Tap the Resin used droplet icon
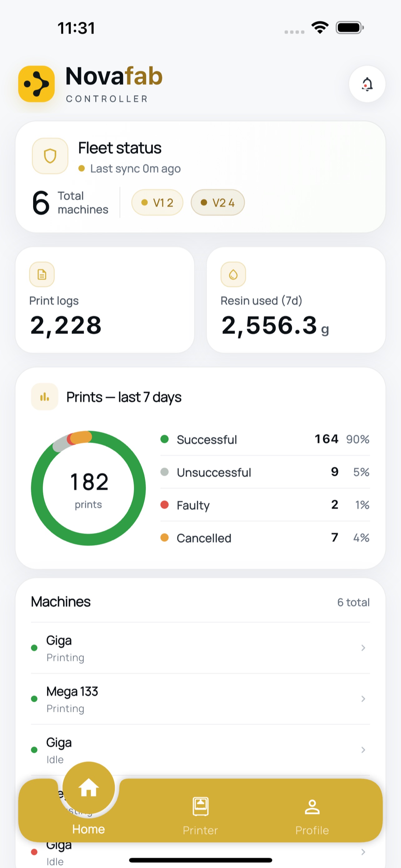Screen dimensions: 401x868 pos(233,274)
